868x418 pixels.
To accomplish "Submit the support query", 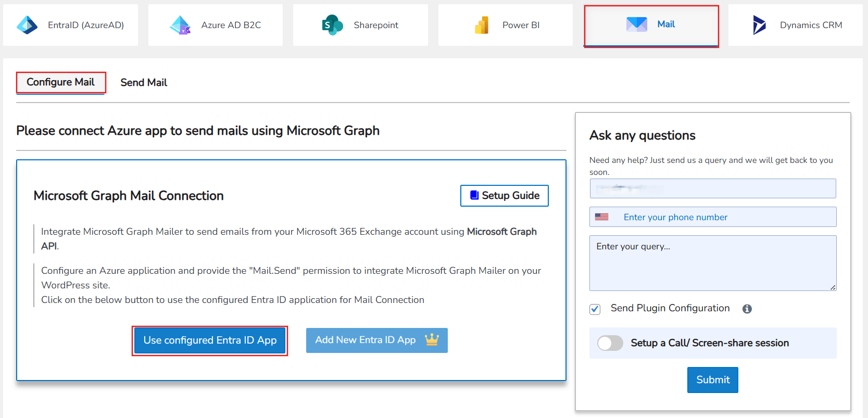I will 713,380.
